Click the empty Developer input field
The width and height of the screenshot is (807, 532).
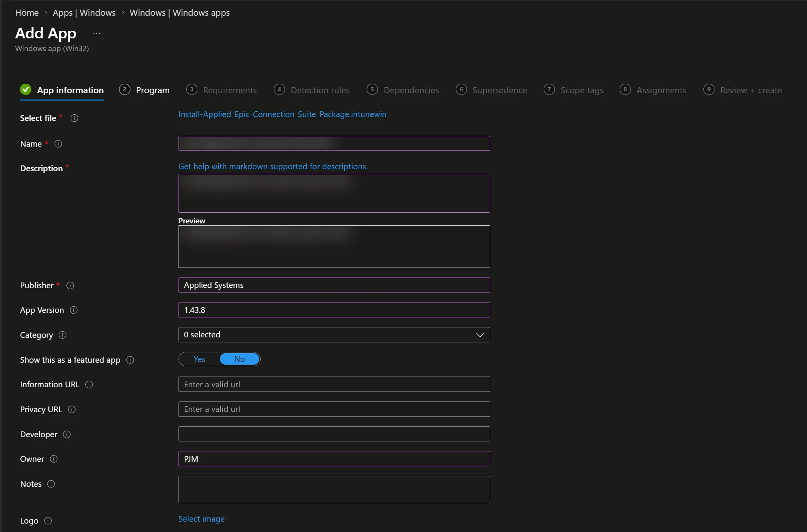pos(334,434)
